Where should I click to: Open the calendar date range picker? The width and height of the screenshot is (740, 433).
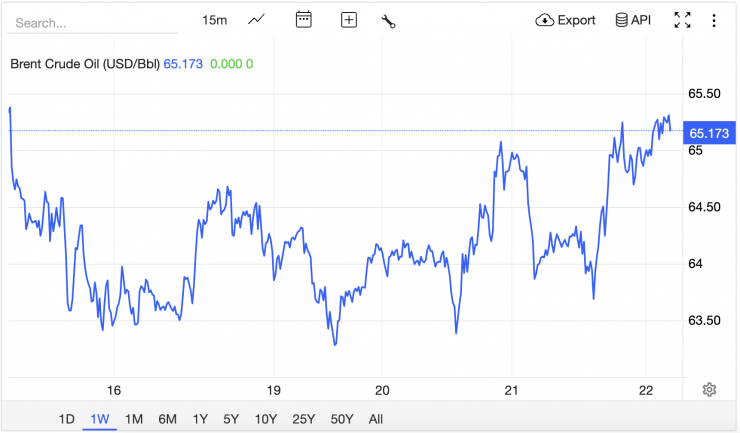click(x=304, y=20)
